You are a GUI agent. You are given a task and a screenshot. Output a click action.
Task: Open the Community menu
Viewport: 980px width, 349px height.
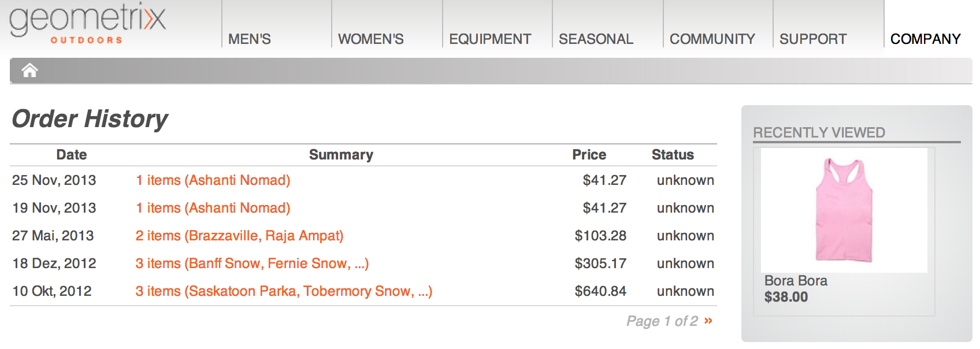click(x=712, y=39)
